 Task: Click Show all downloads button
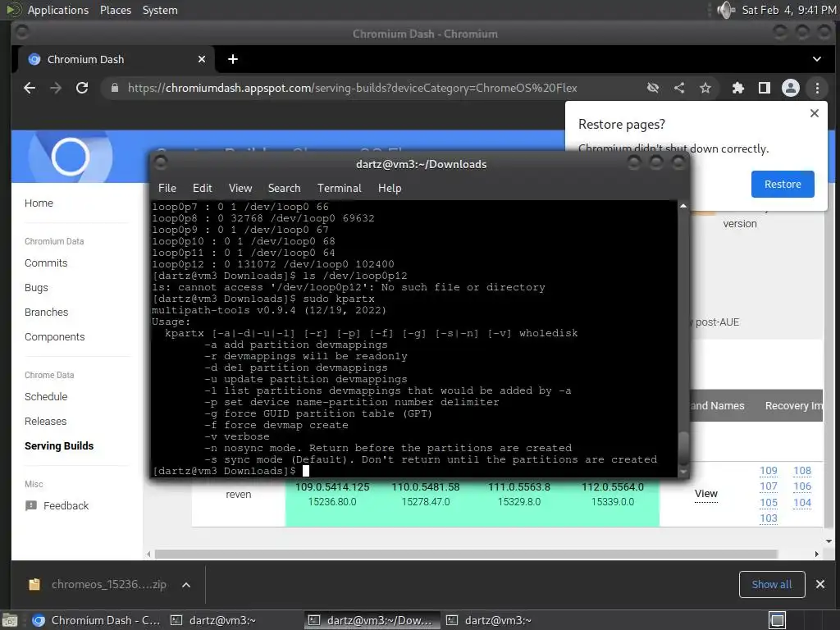click(x=771, y=584)
